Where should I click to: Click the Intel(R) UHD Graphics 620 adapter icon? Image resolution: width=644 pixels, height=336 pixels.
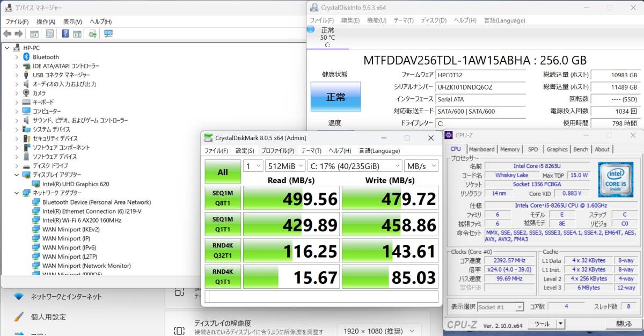coord(36,184)
